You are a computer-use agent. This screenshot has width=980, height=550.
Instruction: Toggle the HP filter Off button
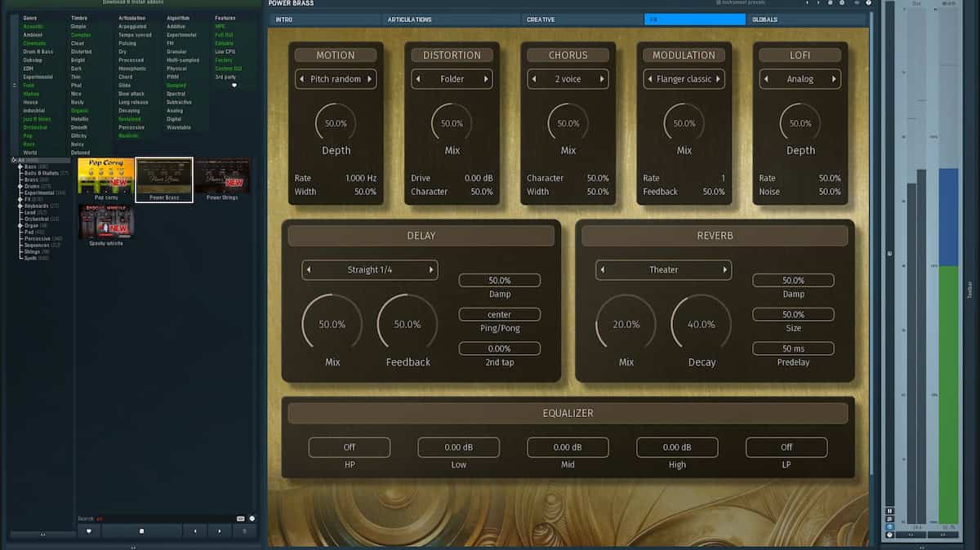pos(349,447)
